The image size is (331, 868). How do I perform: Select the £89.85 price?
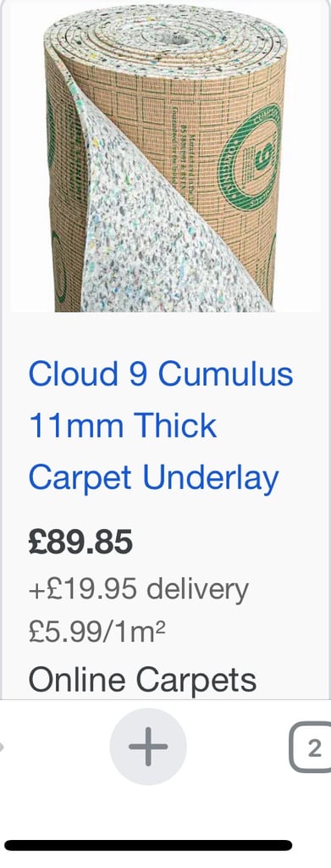pyautogui.click(x=80, y=542)
